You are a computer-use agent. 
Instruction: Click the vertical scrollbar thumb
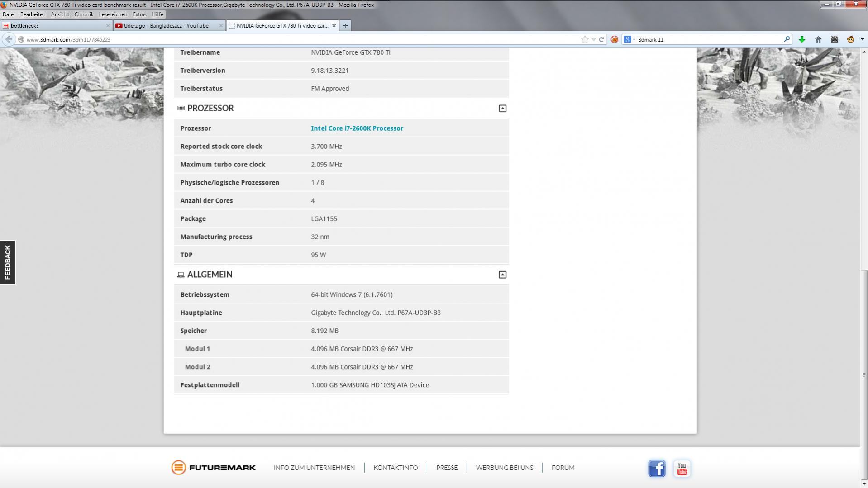tap(864, 375)
